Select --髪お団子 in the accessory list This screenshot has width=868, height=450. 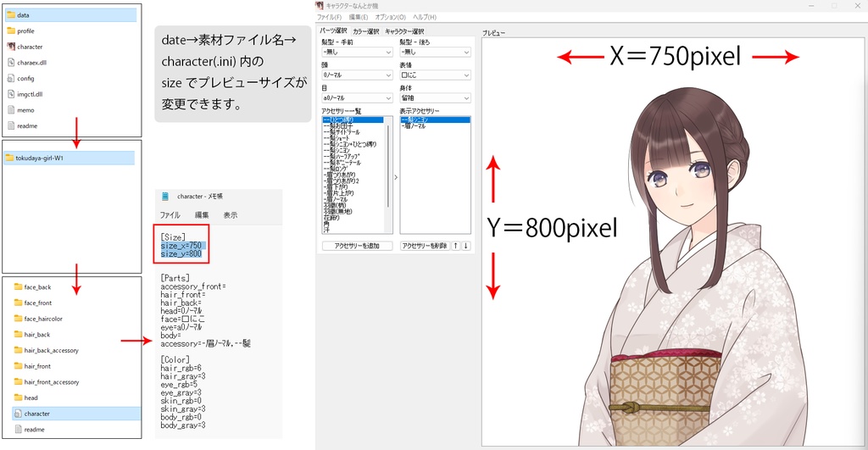[x=337, y=125]
